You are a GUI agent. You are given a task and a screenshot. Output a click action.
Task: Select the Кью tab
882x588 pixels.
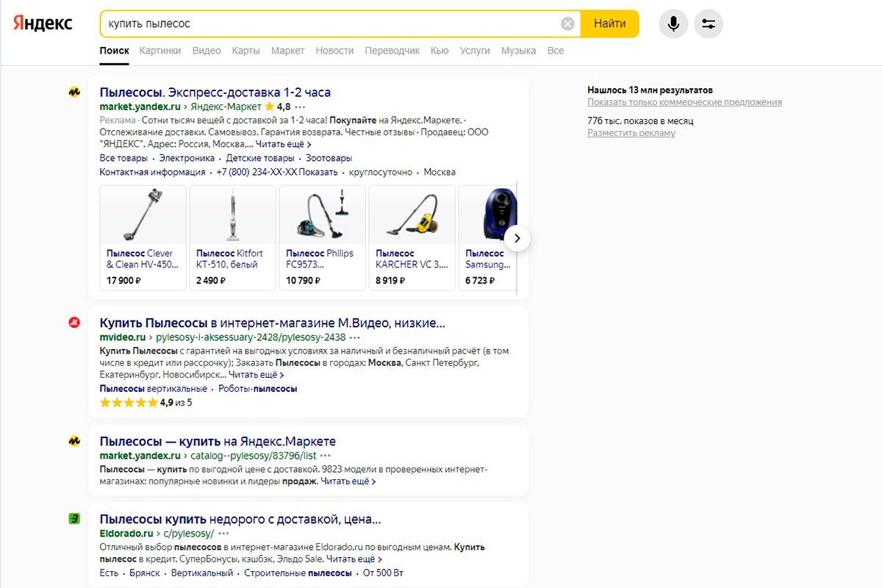tap(440, 51)
